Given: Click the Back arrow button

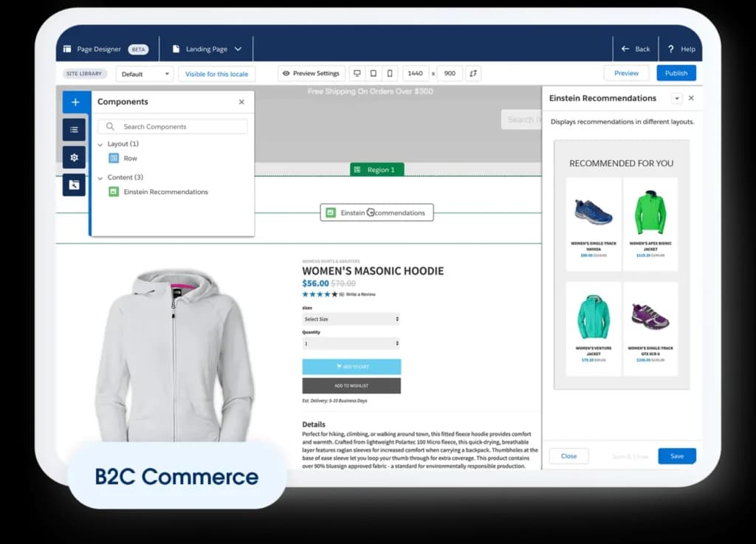Looking at the screenshot, I should (x=635, y=49).
